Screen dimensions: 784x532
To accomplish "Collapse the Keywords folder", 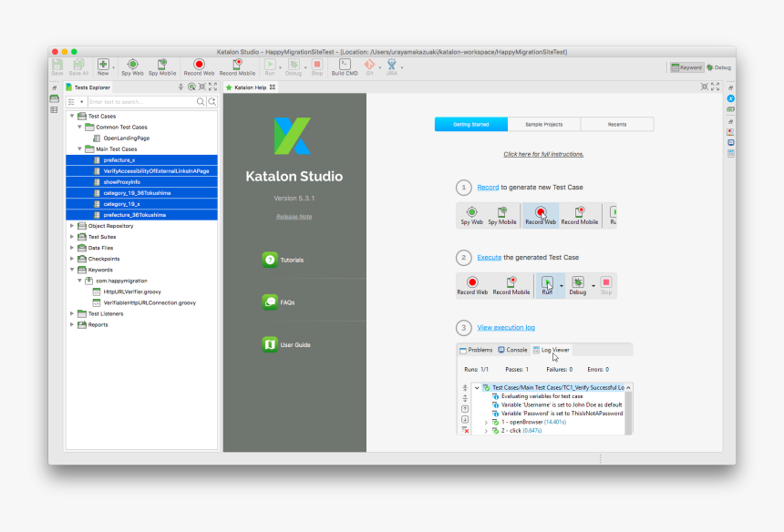I will tap(72, 270).
